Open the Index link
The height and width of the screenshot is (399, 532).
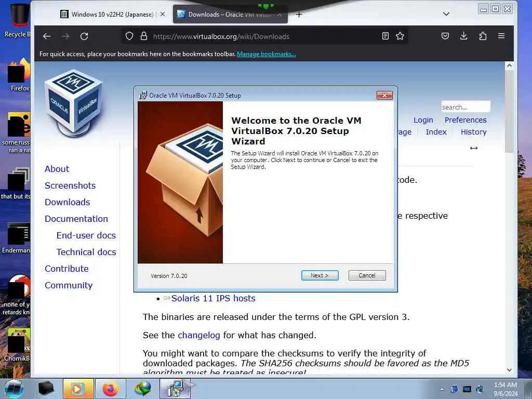[x=436, y=132]
